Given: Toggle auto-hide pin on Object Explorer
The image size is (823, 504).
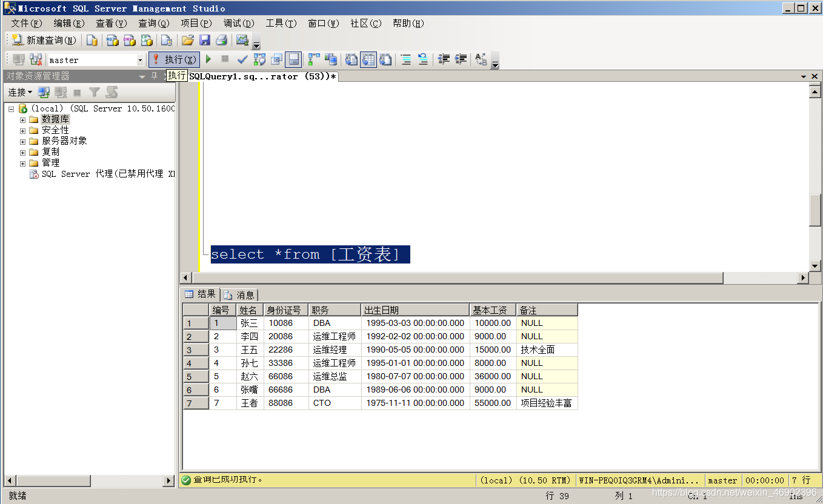Looking at the screenshot, I should [154, 76].
